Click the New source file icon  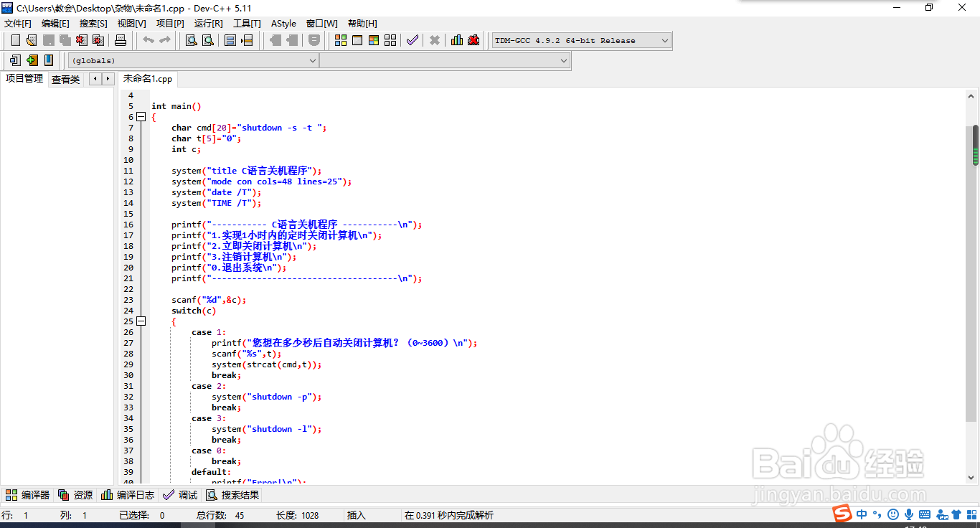click(x=15, y=40)
